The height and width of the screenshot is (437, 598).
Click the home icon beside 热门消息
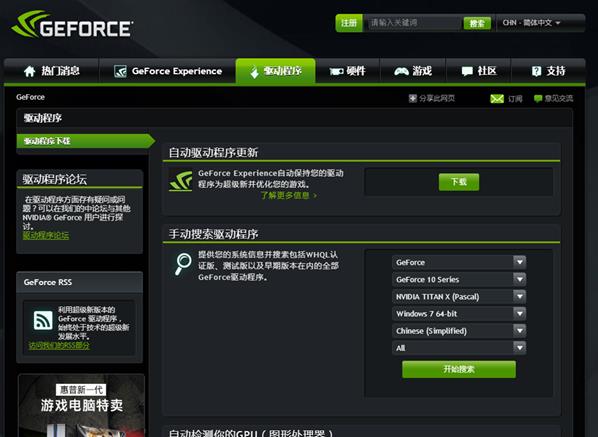29,71
